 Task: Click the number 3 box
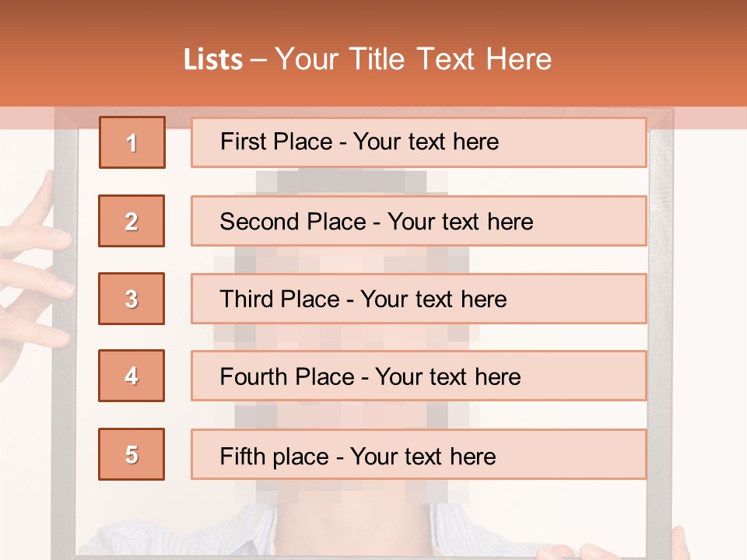(132, 299)
